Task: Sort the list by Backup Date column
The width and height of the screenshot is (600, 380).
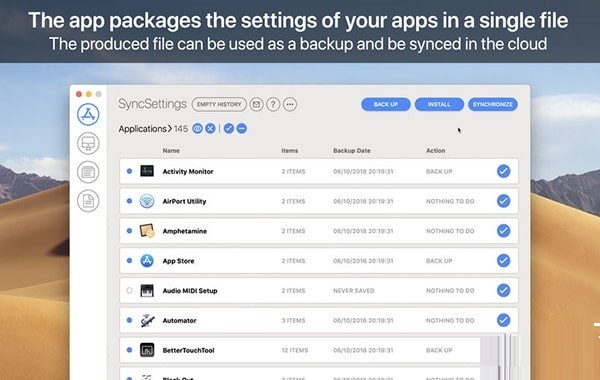Action: pos(352,150)
